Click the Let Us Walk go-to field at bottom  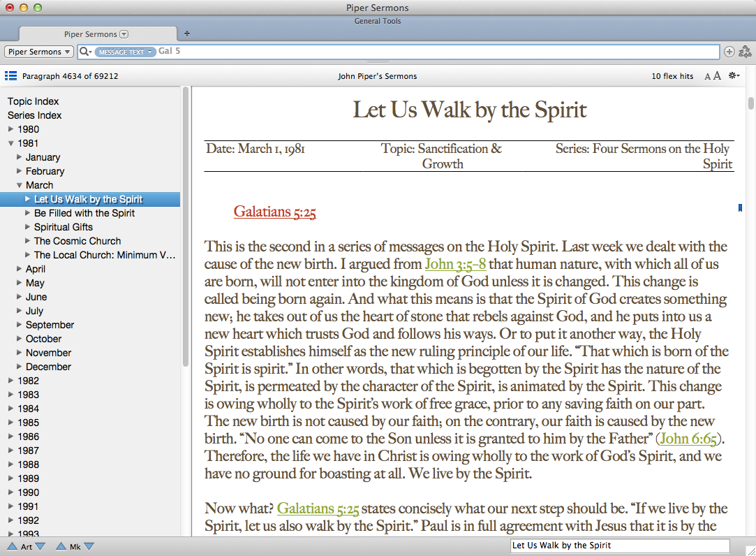click(x=620, y=546)
